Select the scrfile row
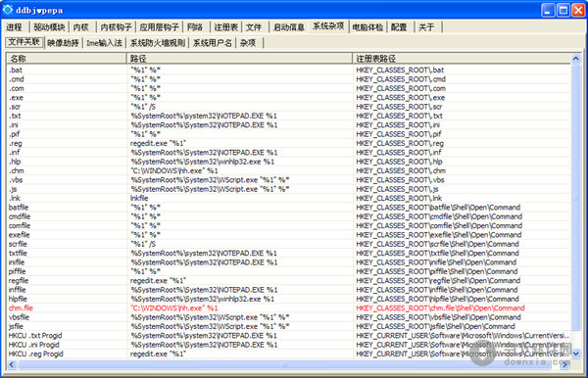This screenshot has height=378, width=588. click(289, 244)
